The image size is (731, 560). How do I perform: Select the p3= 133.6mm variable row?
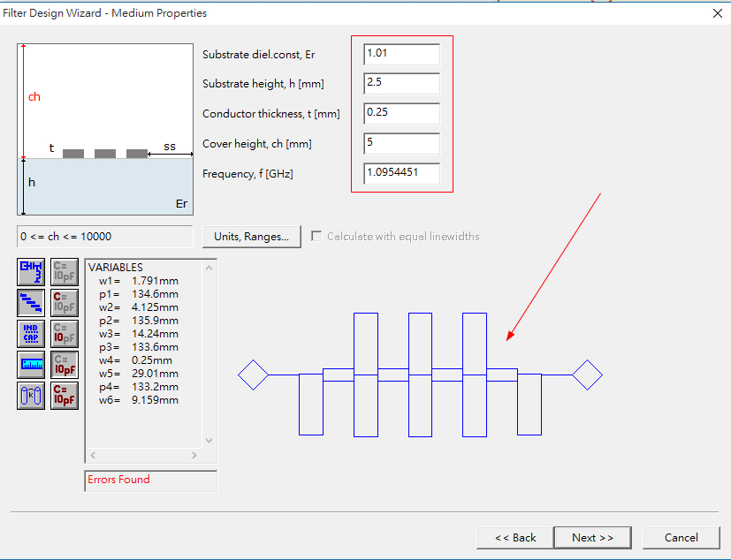[x=139, y=347]
